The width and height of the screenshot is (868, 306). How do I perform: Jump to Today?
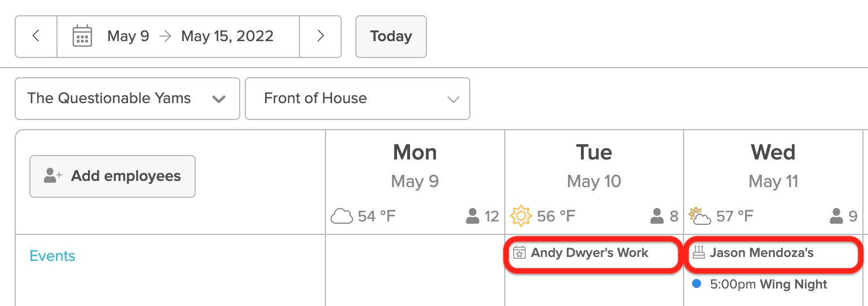[391, 37]
